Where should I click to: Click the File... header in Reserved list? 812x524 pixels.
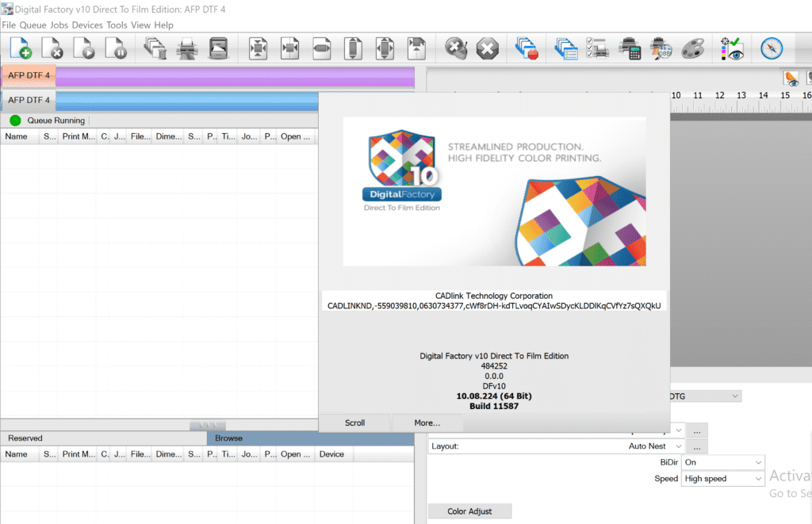(140, 454)
